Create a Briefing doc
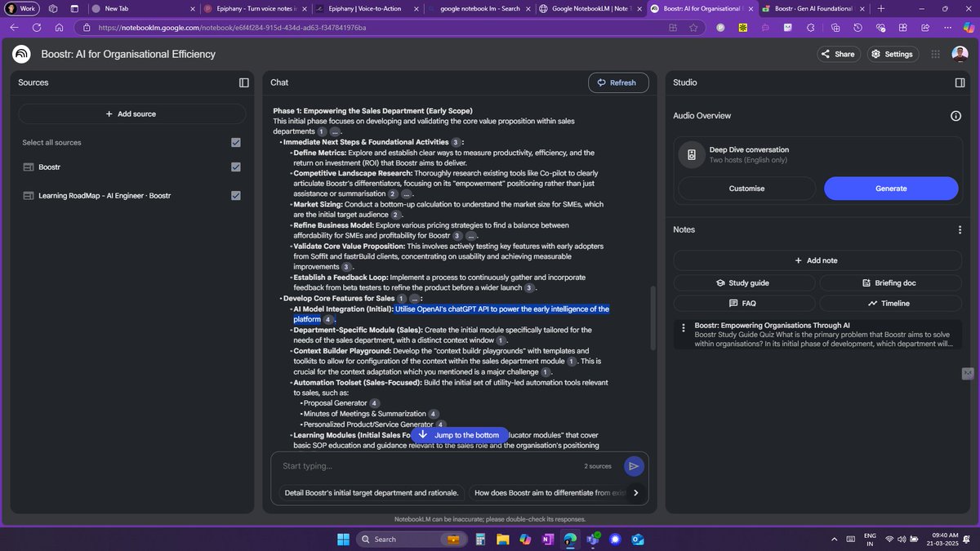Image resolution: width=980 pixels, height=551 pixels. click(890, 282)
